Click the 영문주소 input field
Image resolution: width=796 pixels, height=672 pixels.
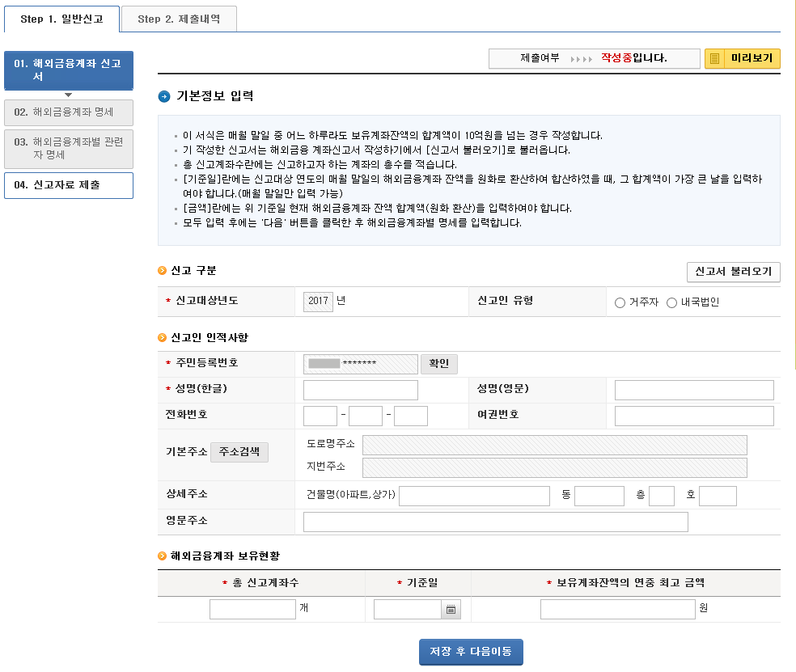coord(495,522)
